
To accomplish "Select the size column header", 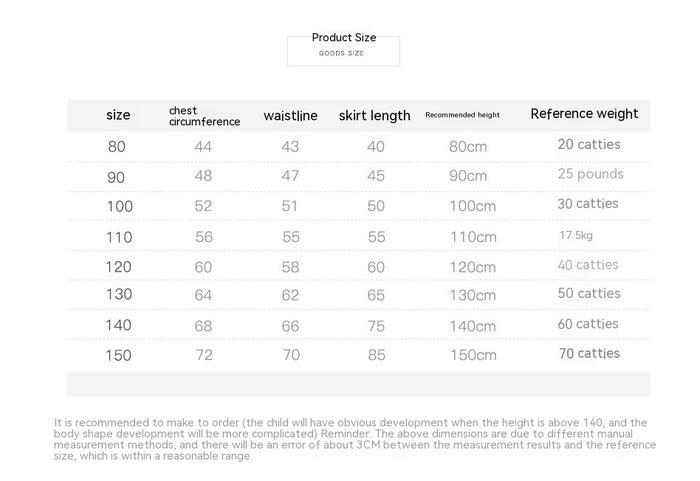I will [x=118, y=115].
